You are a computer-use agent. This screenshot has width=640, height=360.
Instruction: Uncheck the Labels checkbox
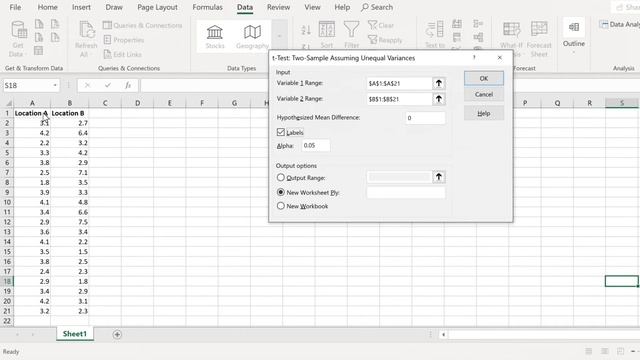coord(280,132)
